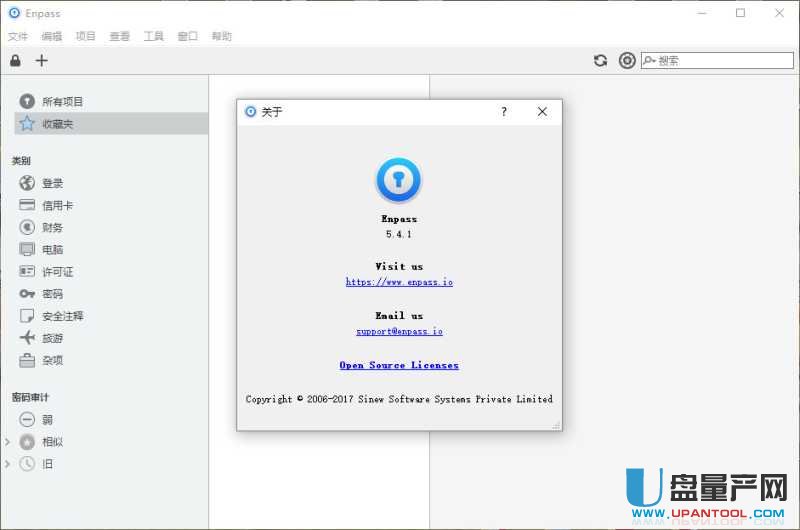Expand the 旧 password audit group

pos(8,464)
